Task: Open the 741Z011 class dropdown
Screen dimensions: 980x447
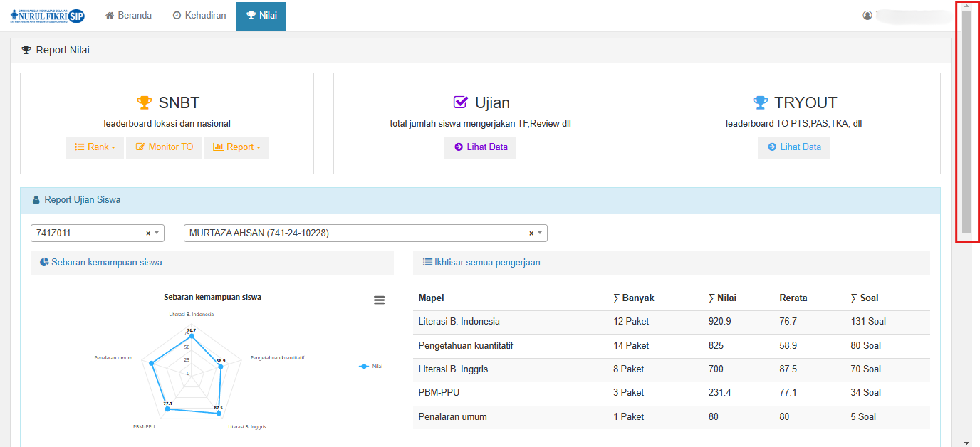Action: coord(157,233)
